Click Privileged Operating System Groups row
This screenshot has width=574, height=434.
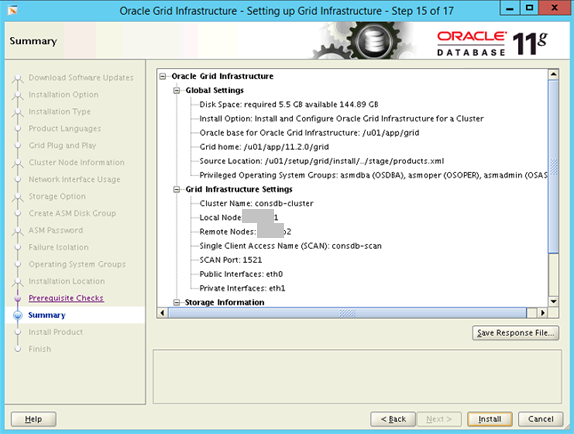(373, 175)
